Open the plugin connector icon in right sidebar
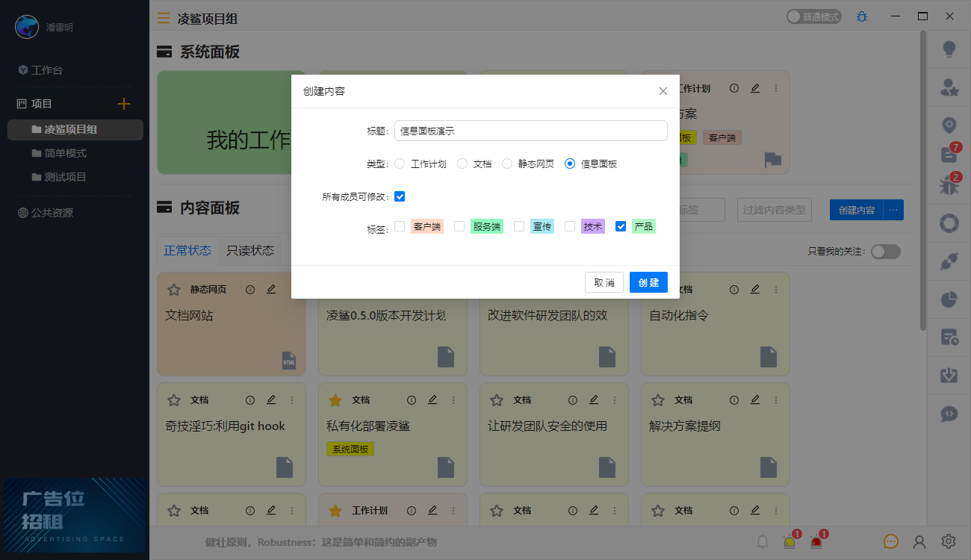This screenshot has height=560, width=971. 949,261
